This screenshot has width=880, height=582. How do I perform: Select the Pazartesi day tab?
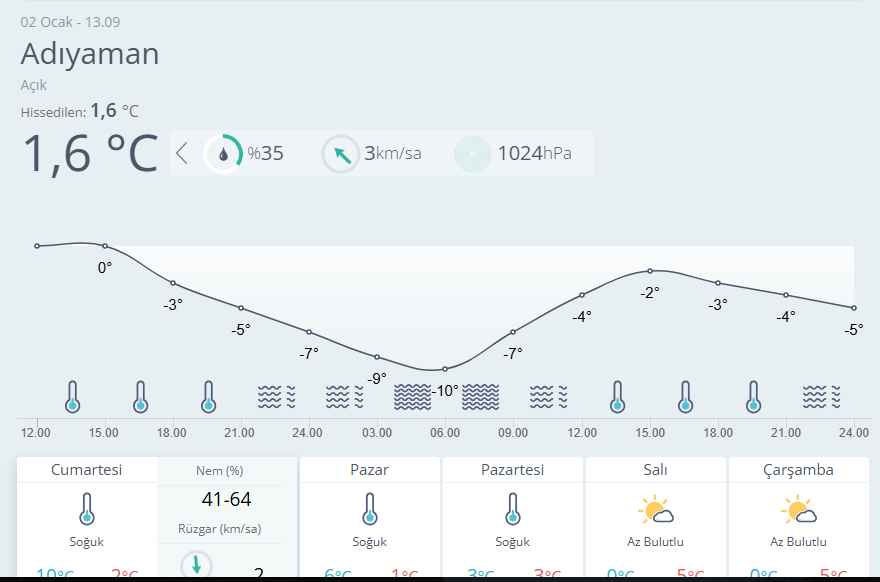(512, 470)
